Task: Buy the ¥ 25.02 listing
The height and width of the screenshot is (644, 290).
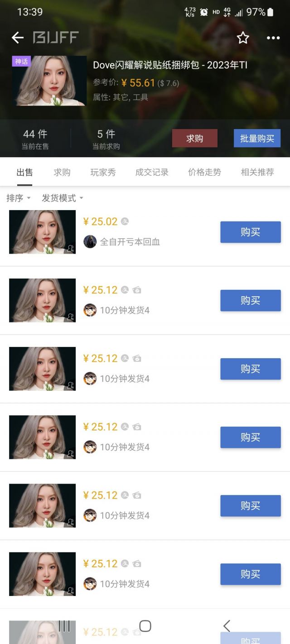Action: [x=250, y=232]
